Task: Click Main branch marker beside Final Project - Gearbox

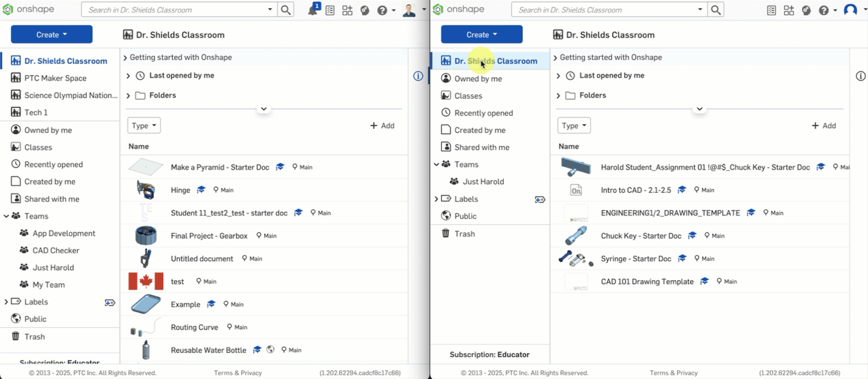Action: tap(266, 236)
